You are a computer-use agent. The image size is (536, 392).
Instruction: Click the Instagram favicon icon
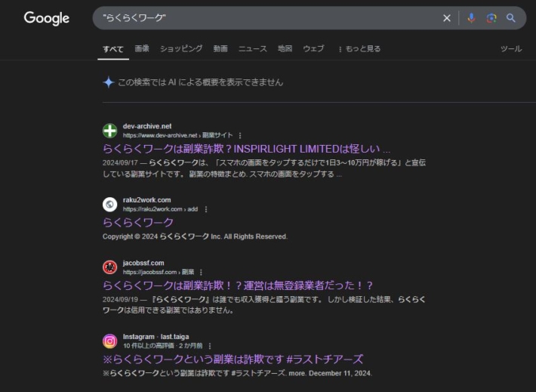point(109,341)
